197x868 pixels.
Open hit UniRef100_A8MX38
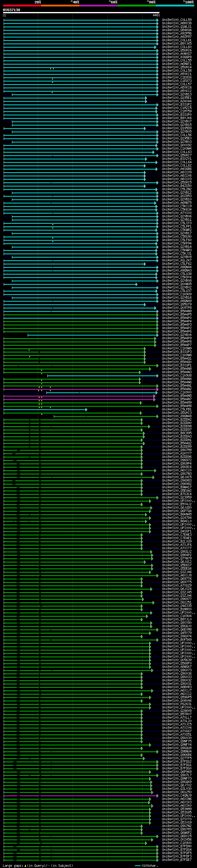(176, 23)
